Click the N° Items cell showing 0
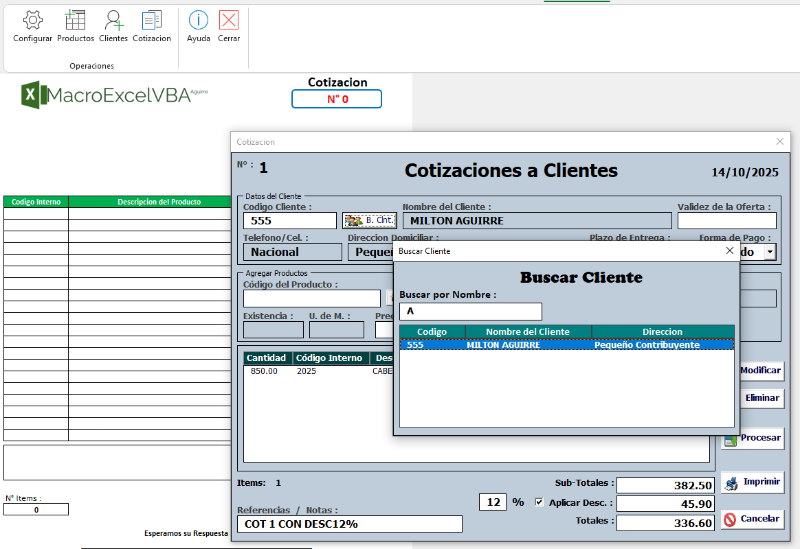 36,510
